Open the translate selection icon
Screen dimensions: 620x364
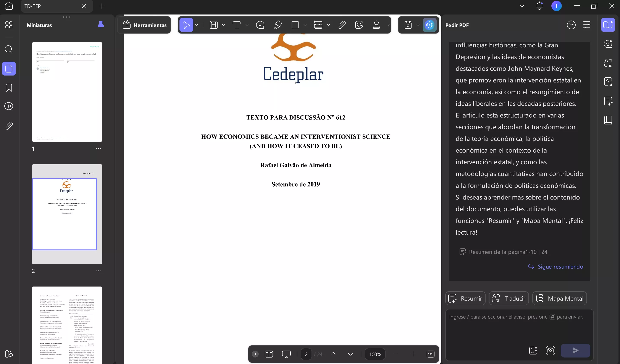608,63
